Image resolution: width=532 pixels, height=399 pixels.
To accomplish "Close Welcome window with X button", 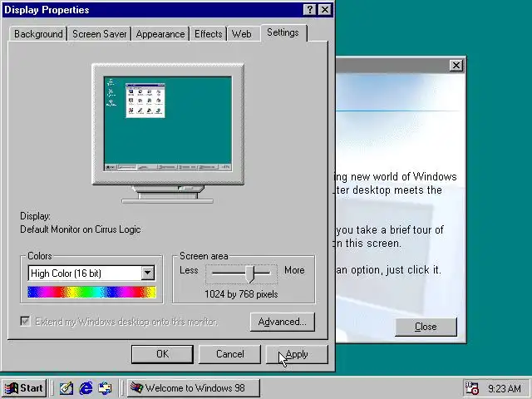I will tap(456, 65).
